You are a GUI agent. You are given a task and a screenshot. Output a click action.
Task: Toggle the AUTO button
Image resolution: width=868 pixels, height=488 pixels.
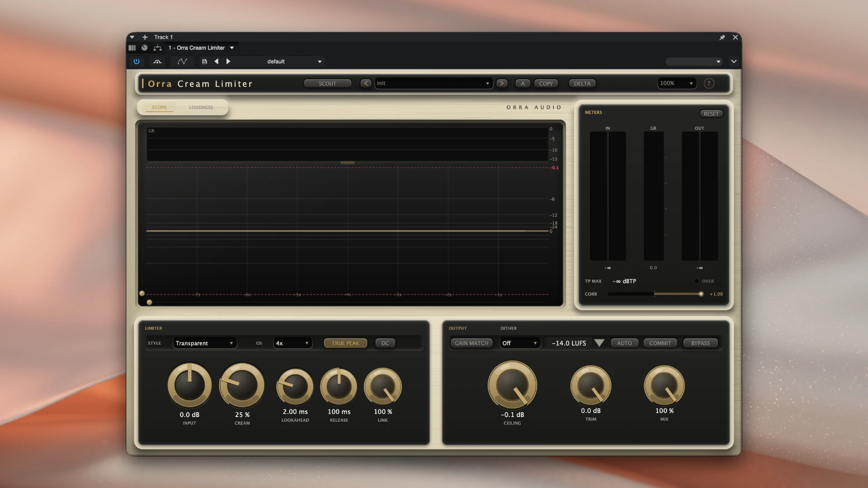pos(624,343)
